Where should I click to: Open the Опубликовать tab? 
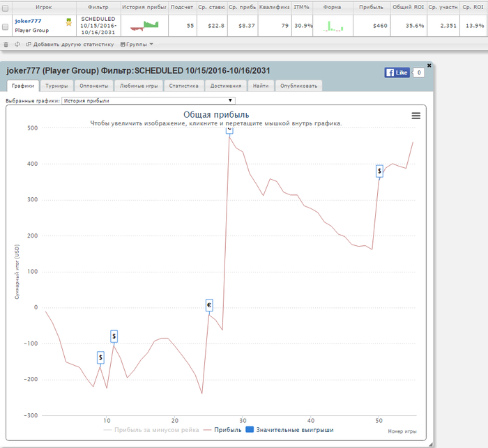pyautogui.click(x=299, y=86)
